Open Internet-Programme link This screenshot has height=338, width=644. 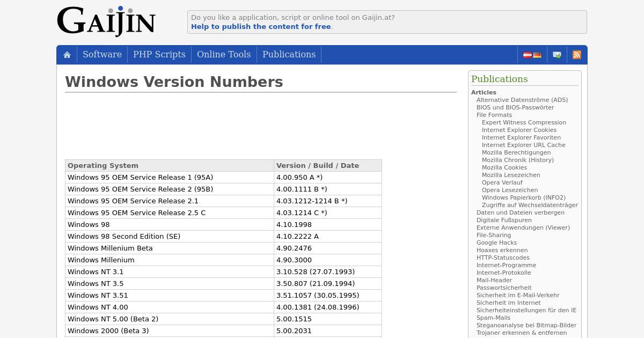[506, 265]
